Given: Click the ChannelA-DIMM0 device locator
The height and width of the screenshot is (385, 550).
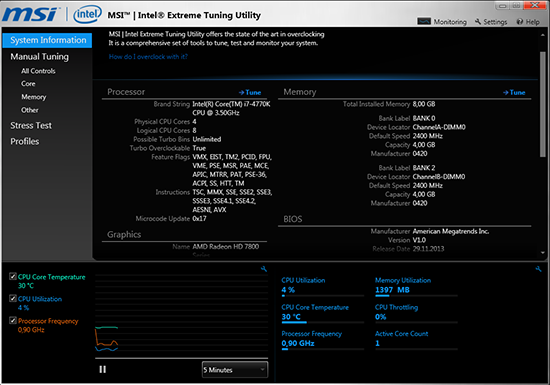Looking at the screenshot, I should click(439, 127).
